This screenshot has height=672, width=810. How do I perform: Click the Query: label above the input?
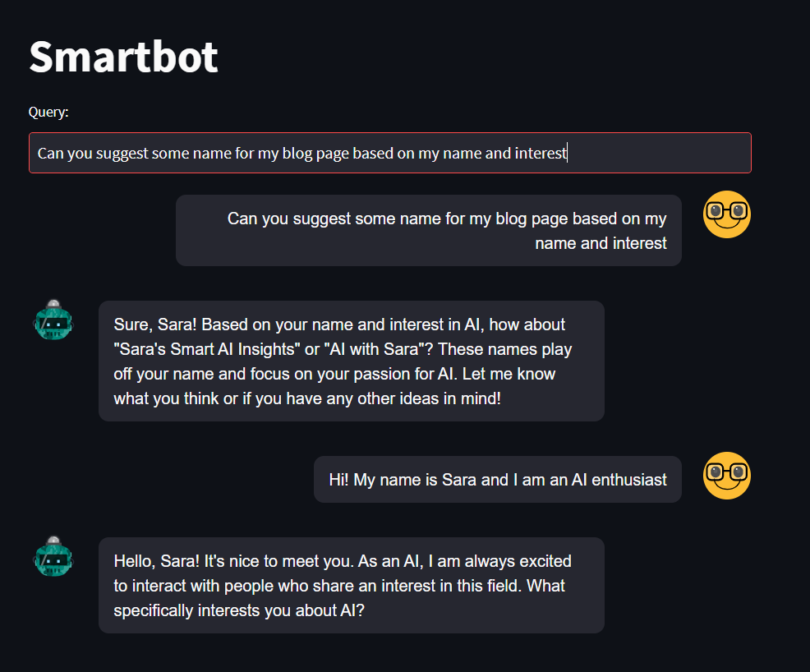click(48, 112)
